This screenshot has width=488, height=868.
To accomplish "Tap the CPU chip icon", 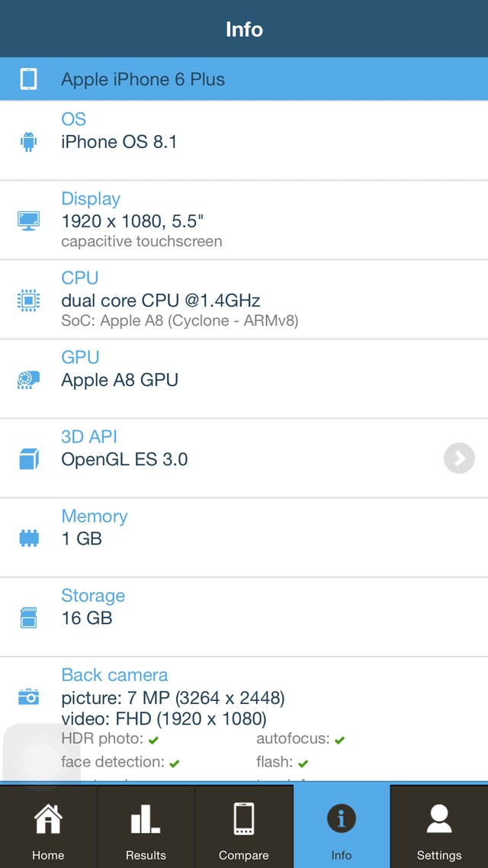I will click(28, 301).
